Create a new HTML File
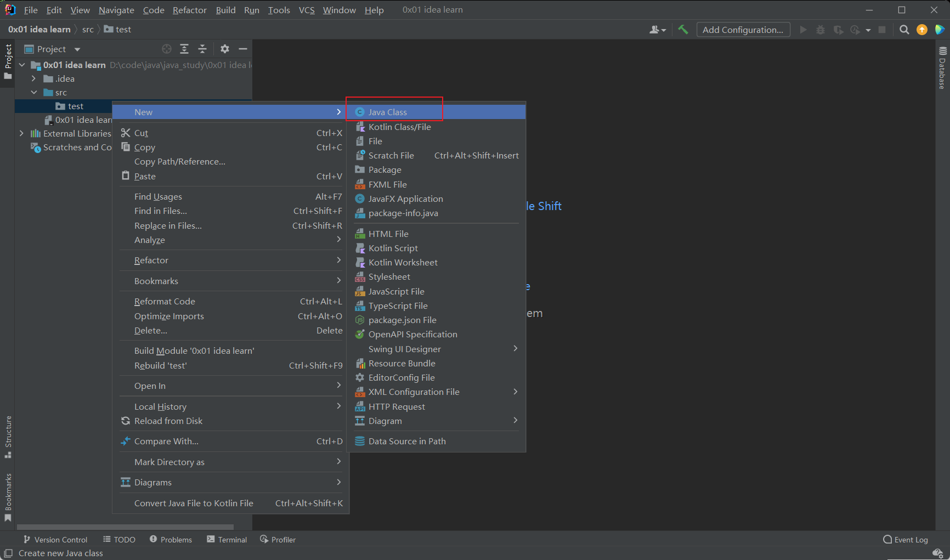The image size is (950, 560). pos(436,234)
